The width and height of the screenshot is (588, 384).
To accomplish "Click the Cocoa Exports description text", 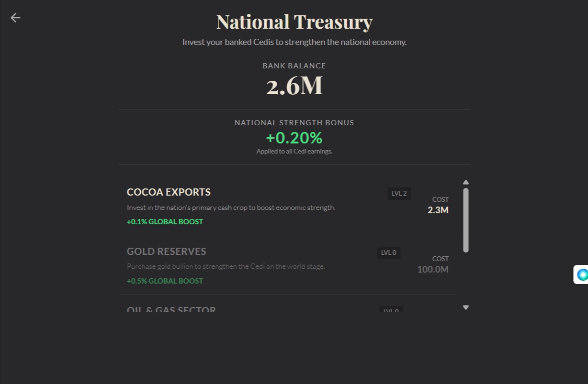I will 231,208.
